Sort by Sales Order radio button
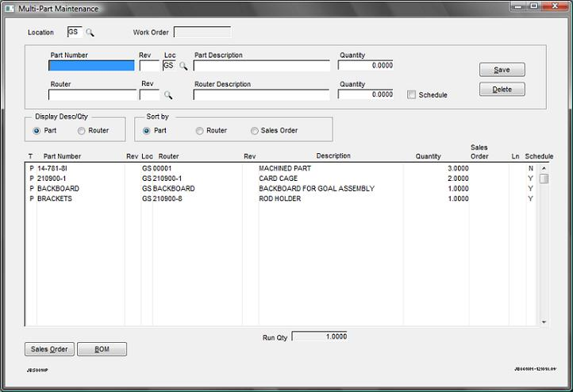Viewport: 573px width, 392px height. click(254, 131)
